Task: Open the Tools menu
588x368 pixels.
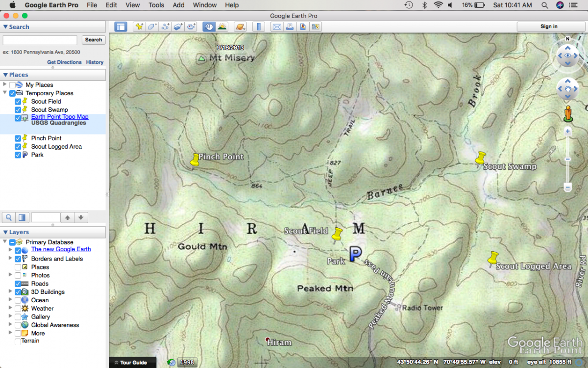Action: 156,5
